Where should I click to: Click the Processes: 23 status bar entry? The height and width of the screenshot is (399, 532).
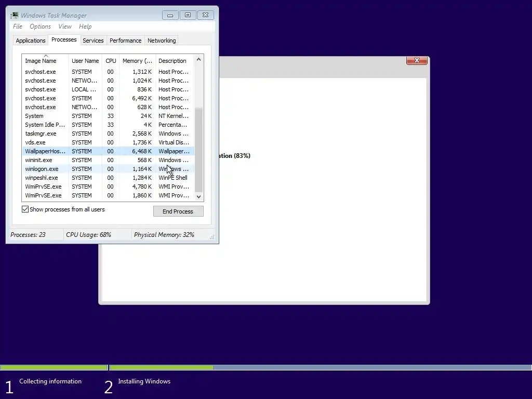[28, 235]
